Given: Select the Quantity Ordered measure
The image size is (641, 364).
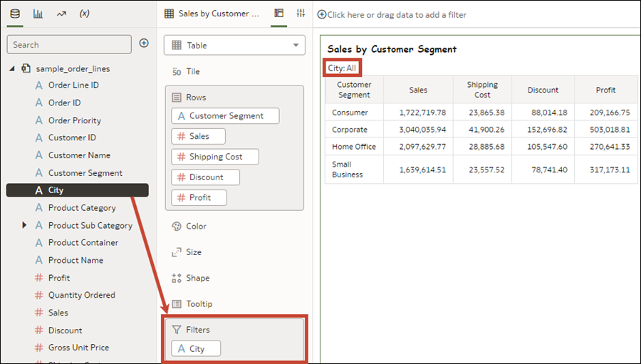Looking at the screenshot, I should click(81, 295).
